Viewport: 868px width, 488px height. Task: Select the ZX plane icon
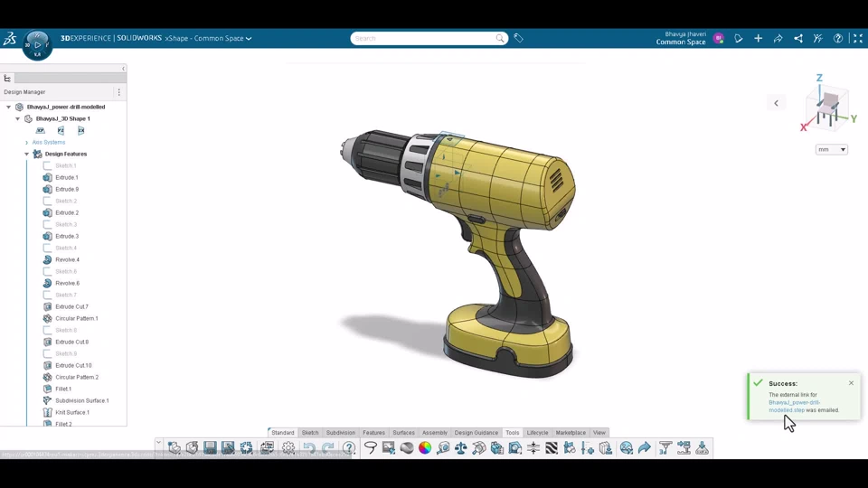(80, 130)
